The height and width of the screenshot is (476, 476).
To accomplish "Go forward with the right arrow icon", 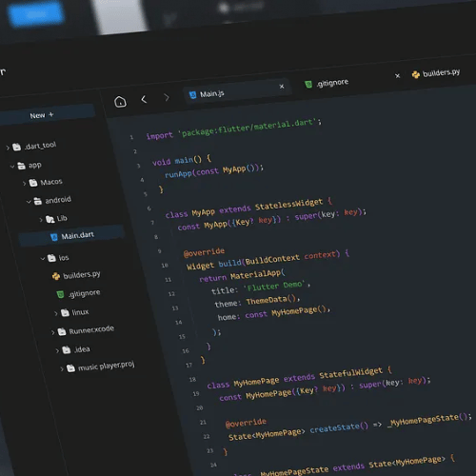I will click(x=167, y=97).
